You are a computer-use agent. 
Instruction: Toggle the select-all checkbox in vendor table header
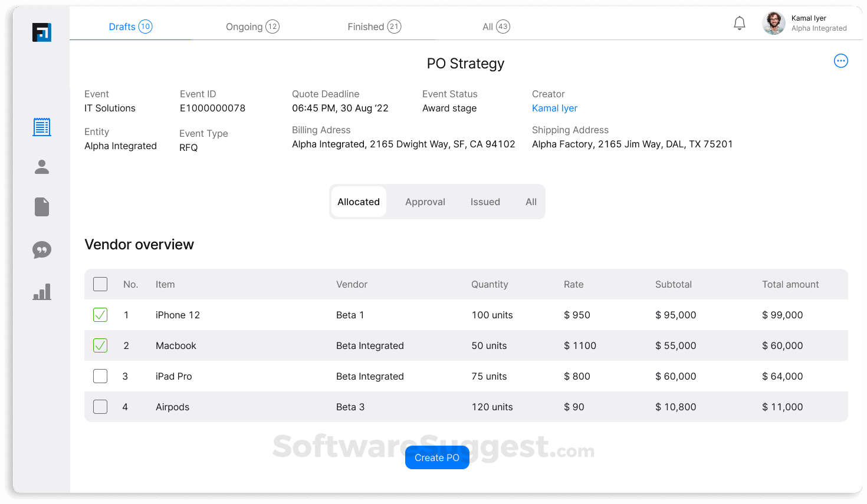(100, 284)
